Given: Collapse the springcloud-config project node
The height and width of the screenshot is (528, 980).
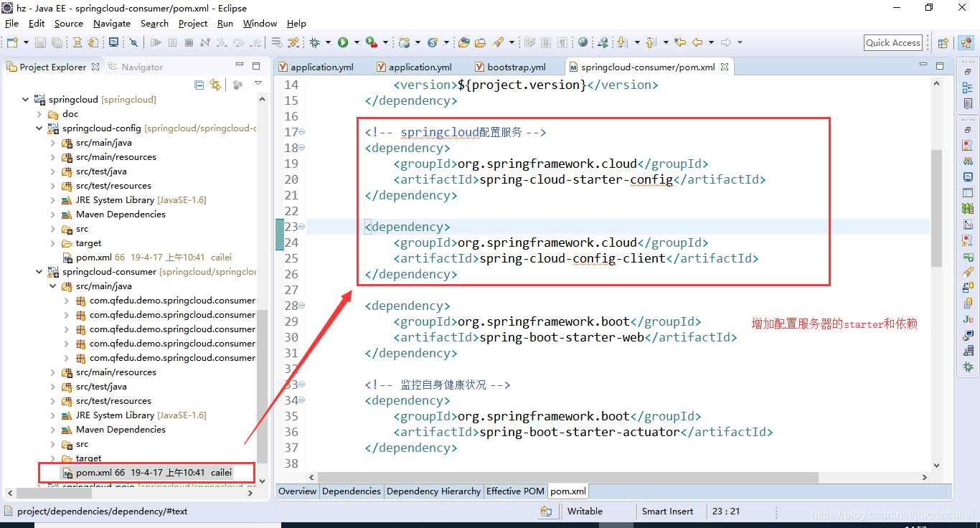Looking at the screenshot, I should pyautogui.click(x=39, y=128).
